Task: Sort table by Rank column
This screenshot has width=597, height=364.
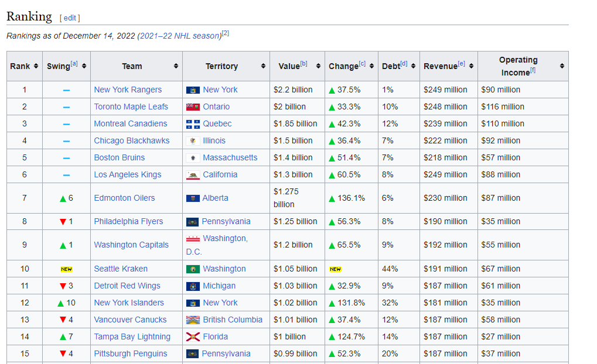Action: pyautogui.click(x=36, y=66)
